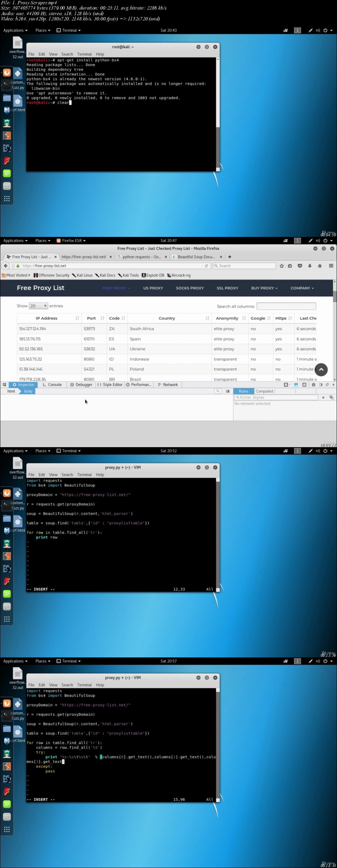This screenshot has width=337, height=868.
Task: Click root@kali terminal scrollbar
Action: (x=218, y=115)
